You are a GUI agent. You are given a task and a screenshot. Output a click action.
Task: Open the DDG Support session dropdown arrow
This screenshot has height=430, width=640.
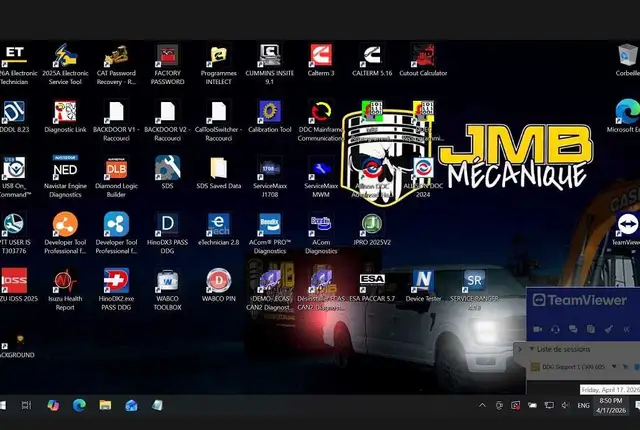pyautogui.click(x=613, y=367)
